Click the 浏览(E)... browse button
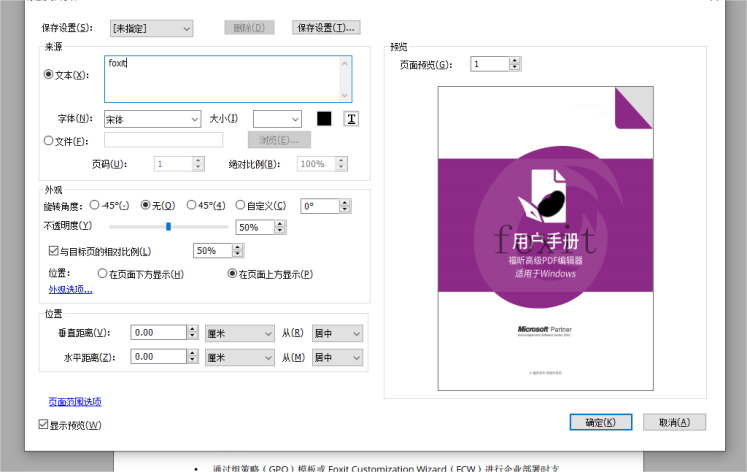 [x=279, y=140]
